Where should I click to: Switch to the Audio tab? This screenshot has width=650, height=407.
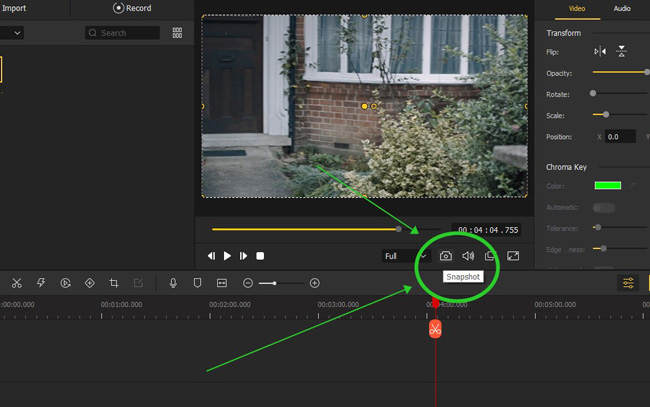[622, 8]
